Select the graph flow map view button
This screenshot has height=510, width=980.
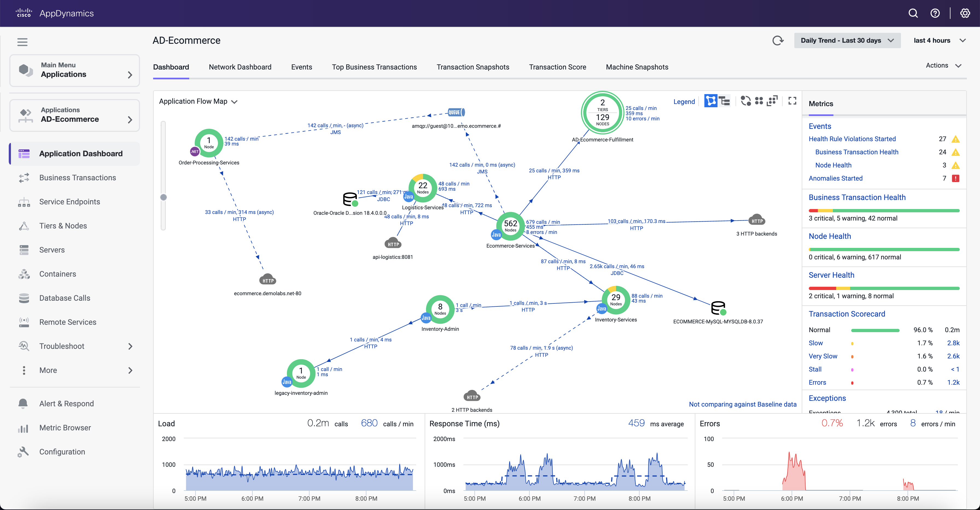click(x=710, y=101)
